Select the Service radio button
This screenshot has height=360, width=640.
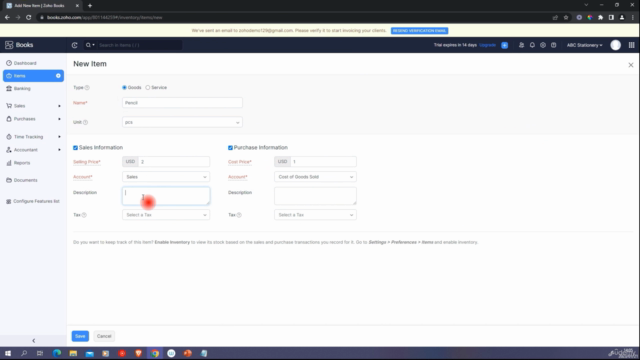point(148,88)
